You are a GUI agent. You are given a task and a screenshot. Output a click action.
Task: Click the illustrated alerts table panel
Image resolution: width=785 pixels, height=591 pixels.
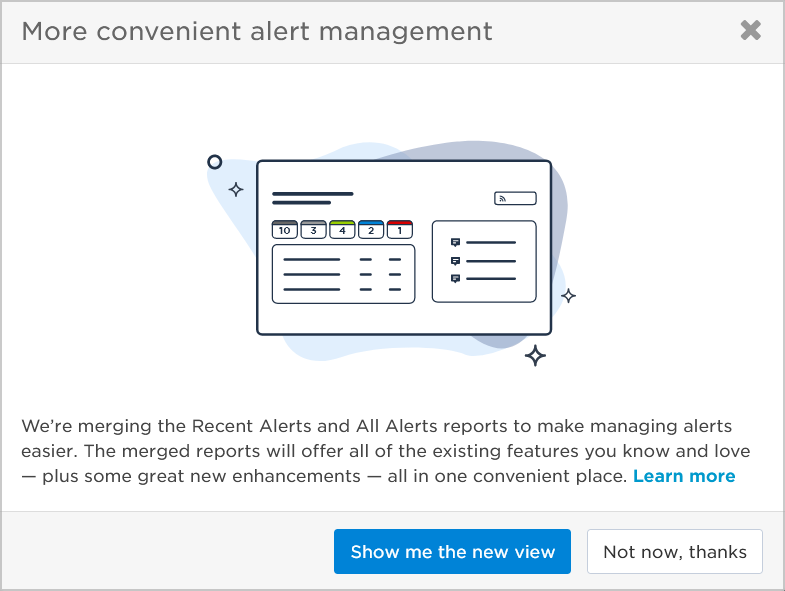pos(343,274)
